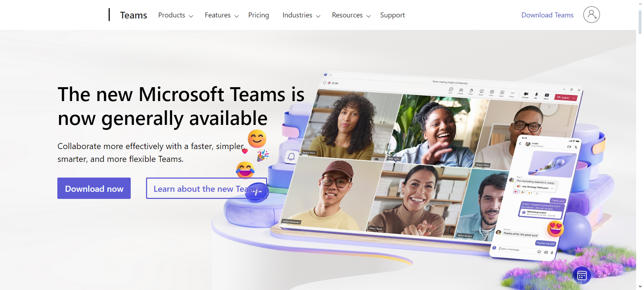This screenshot has width=644, height=290.
Task: Expand the Industries dropdown menu
Action: [x=301, y=15]
